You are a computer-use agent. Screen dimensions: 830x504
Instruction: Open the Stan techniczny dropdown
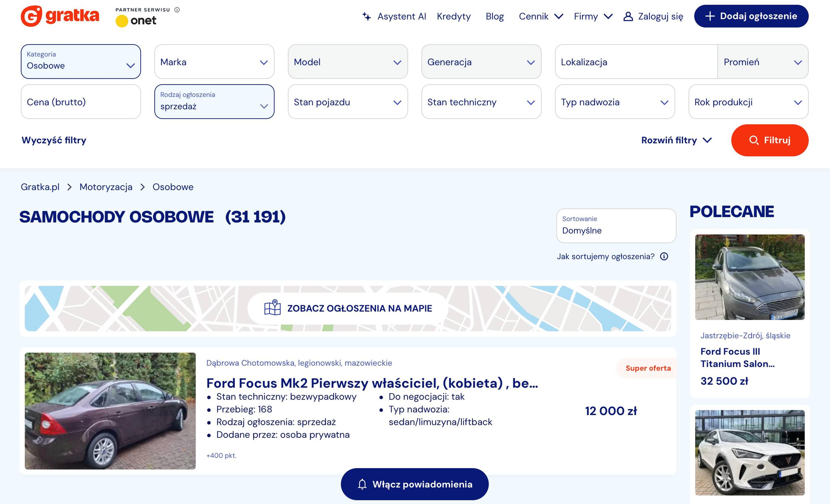click(x=481, y=101)
